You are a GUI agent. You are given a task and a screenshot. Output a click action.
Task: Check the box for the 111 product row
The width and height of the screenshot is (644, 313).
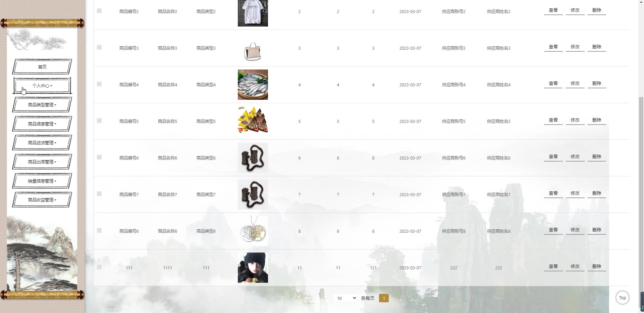pyautogui.click(x=99, y=267)
